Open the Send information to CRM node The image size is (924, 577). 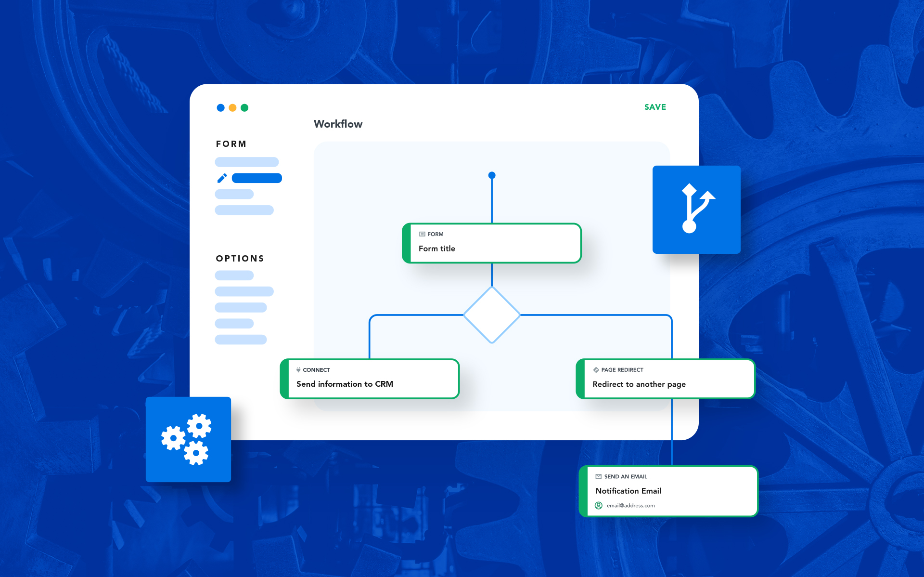tap(370, 379)
